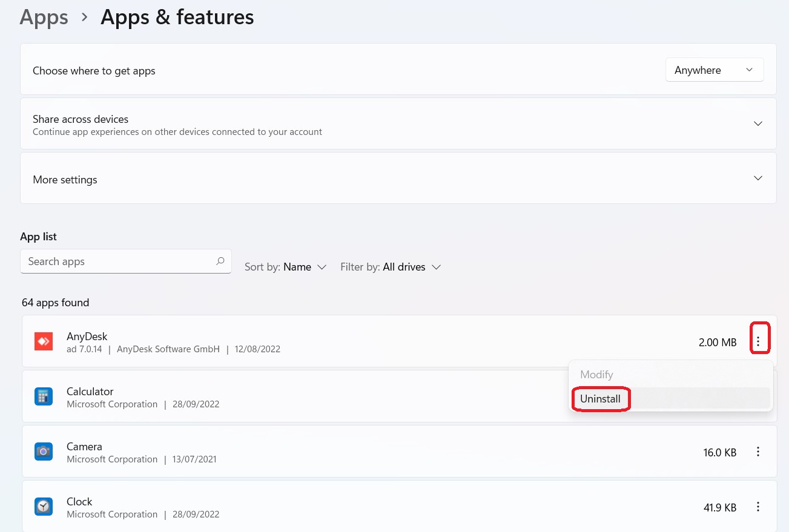Open Clock three-dot options menu

758,507
